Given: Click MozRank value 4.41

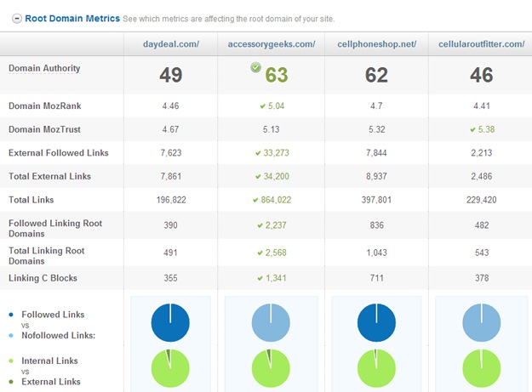Looking at the screenshot, I should coord(482,106).
